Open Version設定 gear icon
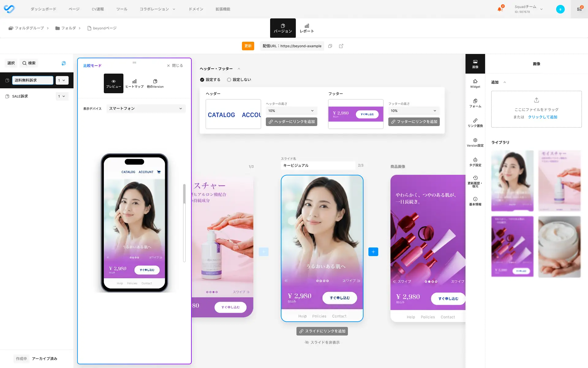 tap(475, 142)
